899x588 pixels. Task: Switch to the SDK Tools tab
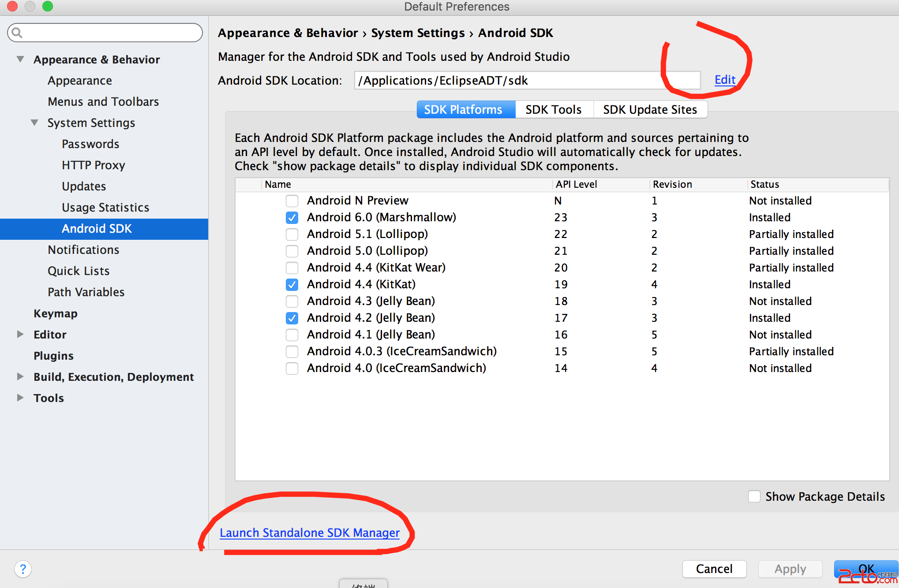tap(553, 109)
